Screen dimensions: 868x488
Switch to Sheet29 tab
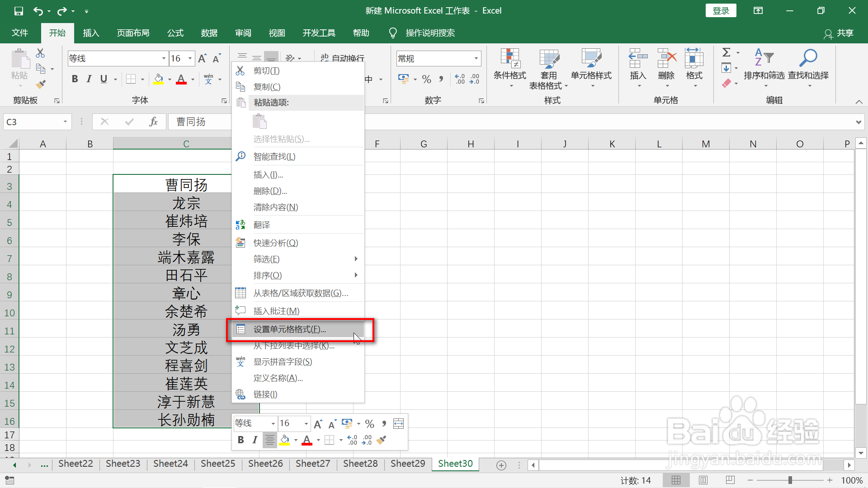click(408, 464)
